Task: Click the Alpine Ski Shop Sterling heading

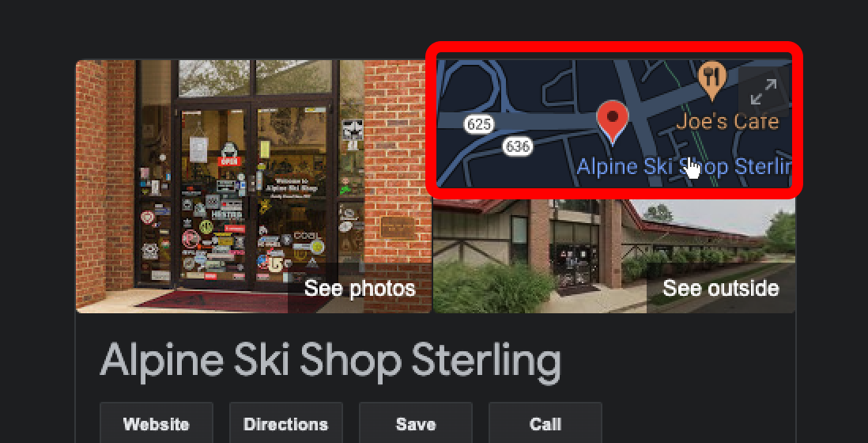Action: (330, 361)
